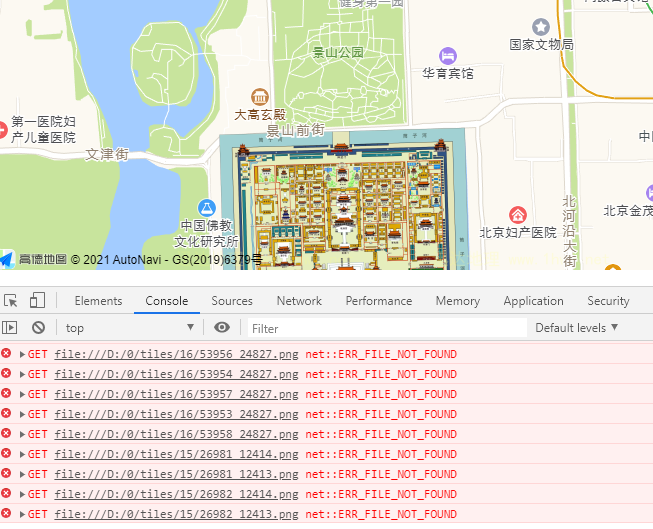Image resolution: width=653 pixels, height=529 pixels.
Task: Click error icon on 53958_24827.png row
Action: coord(6,433)
